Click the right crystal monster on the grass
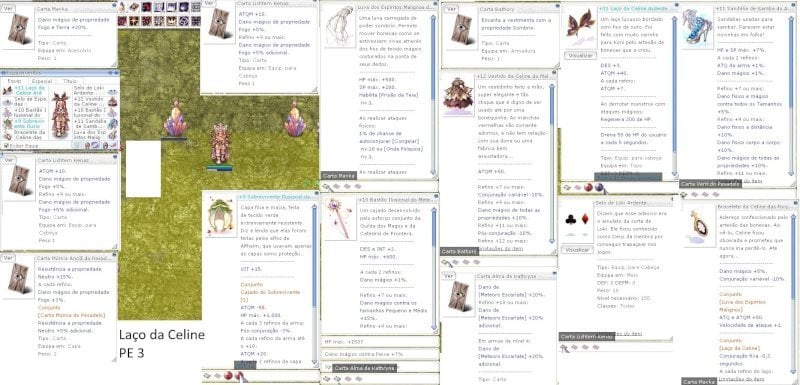 coord(294,119)
